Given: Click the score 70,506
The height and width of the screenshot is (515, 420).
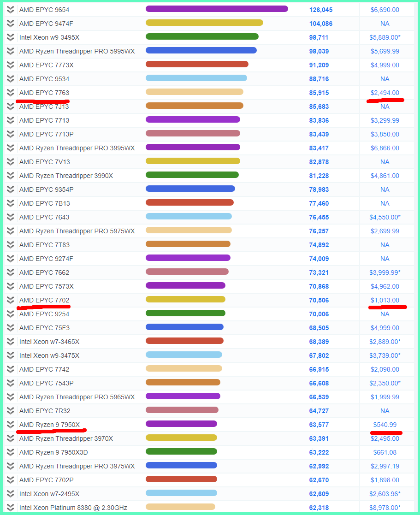Looking at the screenshot, I should (x=319, y=300).
